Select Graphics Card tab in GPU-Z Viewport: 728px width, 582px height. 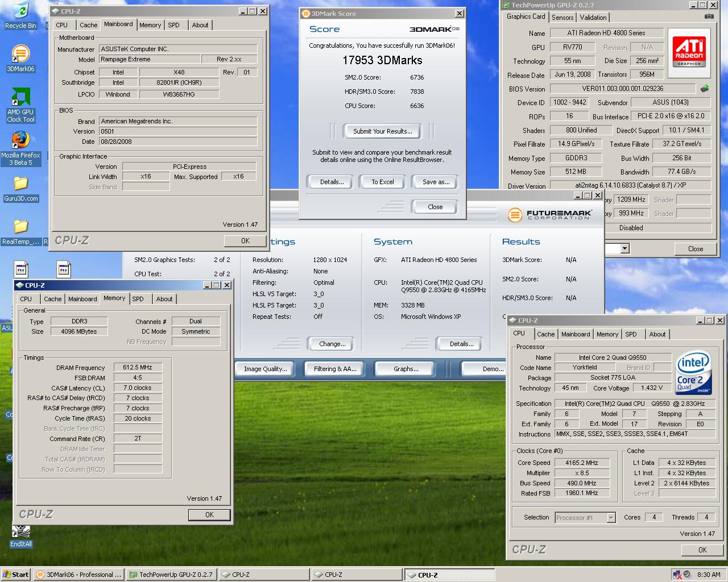[x=526, y=16]
